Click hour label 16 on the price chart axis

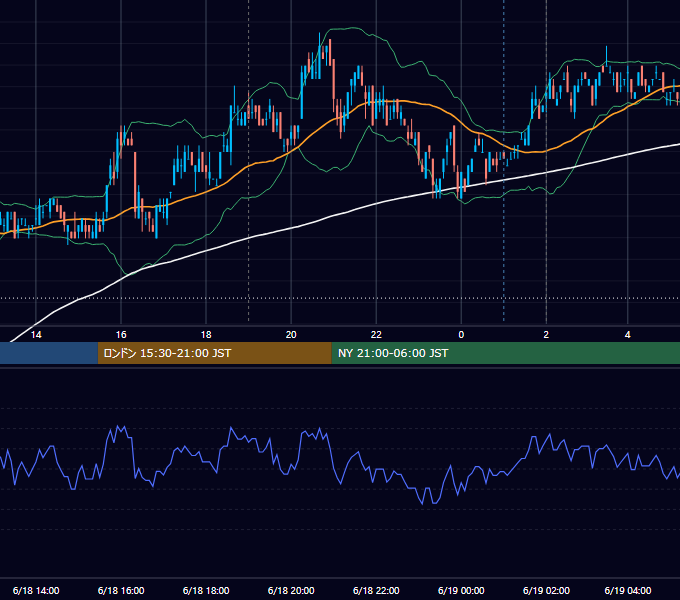point(121,335)
